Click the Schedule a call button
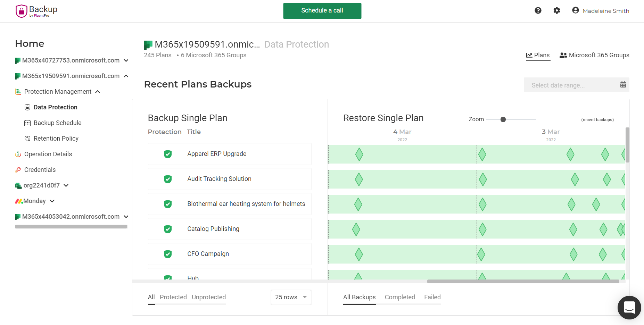This screenshot has width=644, height=325. point(322,11)
